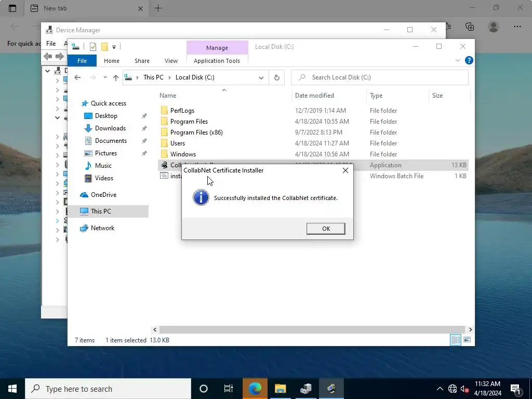Viewport: 532px width, 399px height.
Task: Show hidden system tray icons
Action: pos(440,389)
